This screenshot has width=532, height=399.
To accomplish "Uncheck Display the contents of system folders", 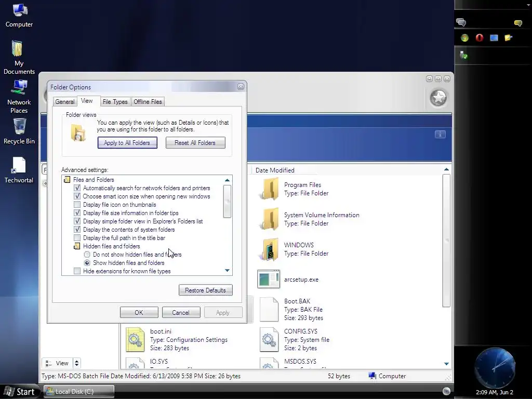I will (x=77, y=229).
